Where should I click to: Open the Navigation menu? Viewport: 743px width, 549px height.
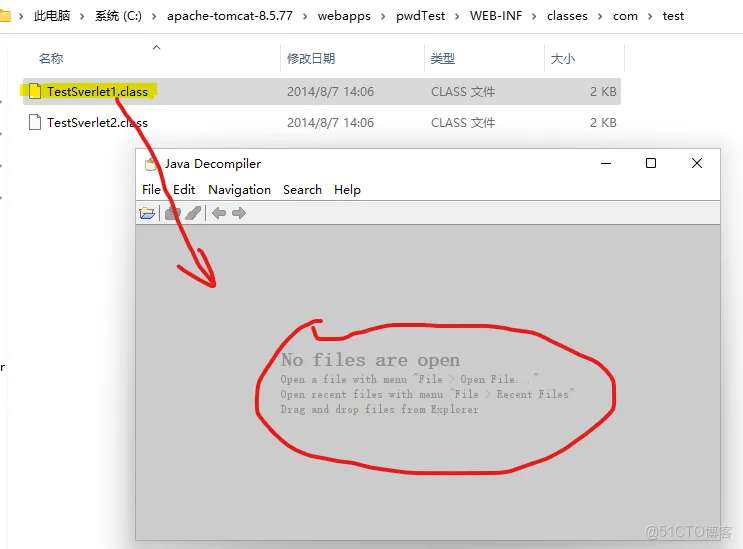pos(239,189)
